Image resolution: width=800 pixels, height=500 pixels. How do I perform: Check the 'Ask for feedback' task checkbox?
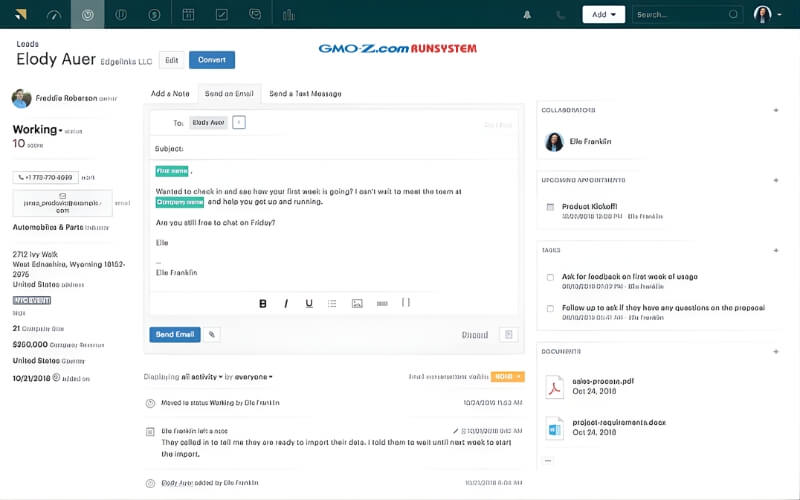coord(550,278)
